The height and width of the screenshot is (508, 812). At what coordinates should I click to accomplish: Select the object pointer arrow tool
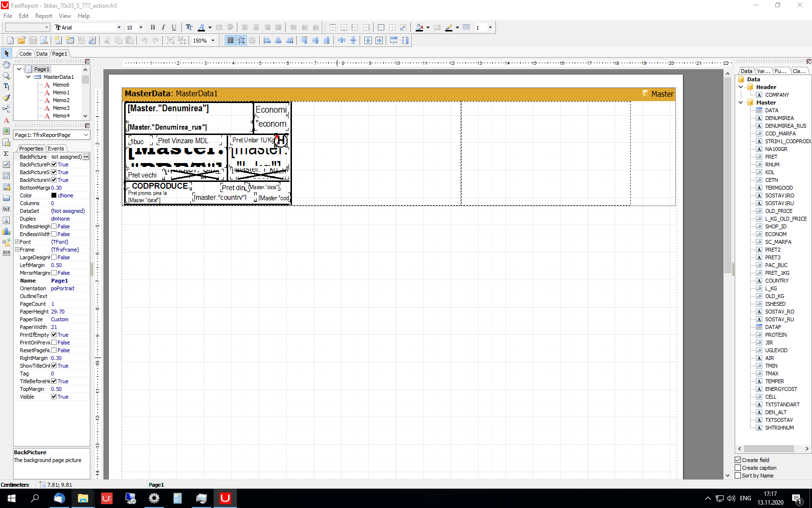[6, 53]
